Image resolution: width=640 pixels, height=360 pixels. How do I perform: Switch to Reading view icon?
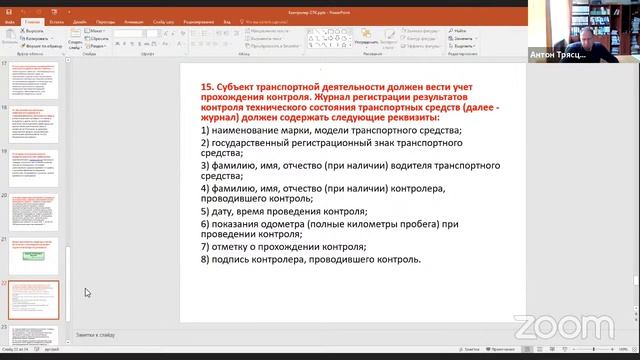552,350
